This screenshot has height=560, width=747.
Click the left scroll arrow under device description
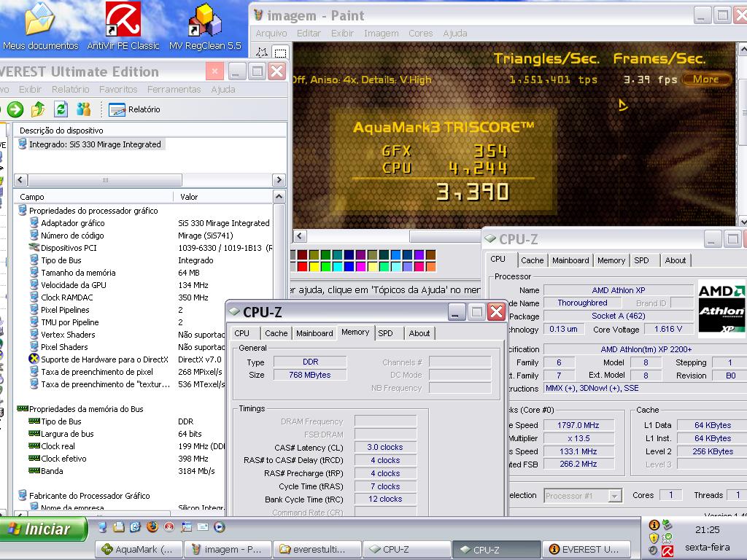[x=20, y=179]
